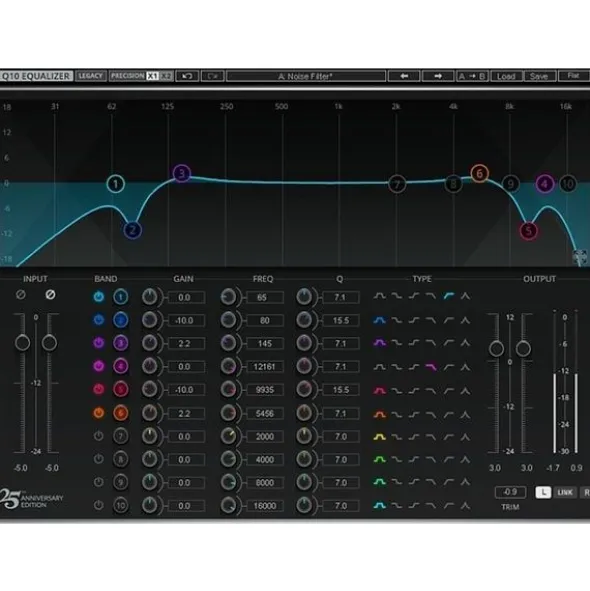Click band 4 frequency field showing 12161
Screen dimensions: 590x591
(x=265, y=366)
